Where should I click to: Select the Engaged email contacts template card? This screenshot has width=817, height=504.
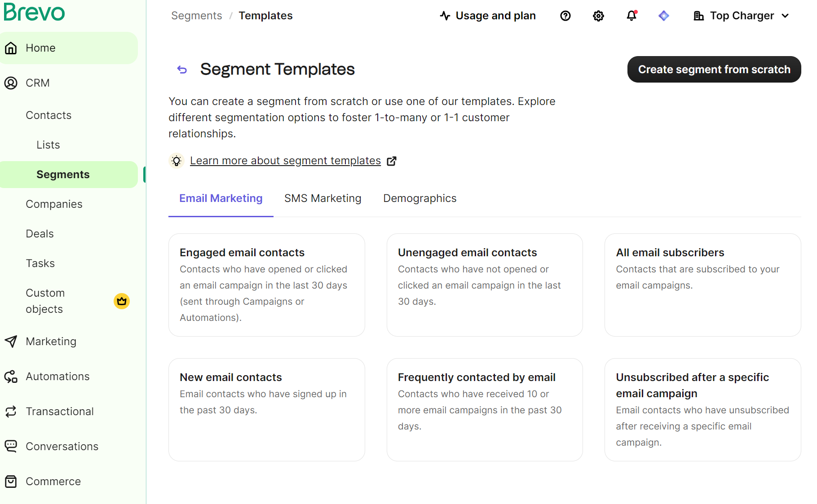click(266, 285)
